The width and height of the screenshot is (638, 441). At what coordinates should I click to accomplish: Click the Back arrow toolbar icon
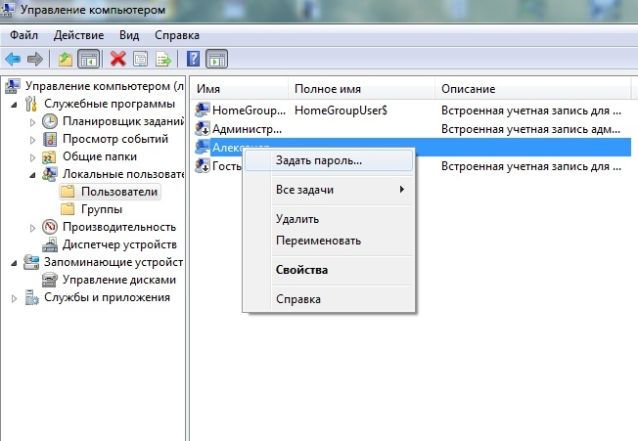pos(13,58)
